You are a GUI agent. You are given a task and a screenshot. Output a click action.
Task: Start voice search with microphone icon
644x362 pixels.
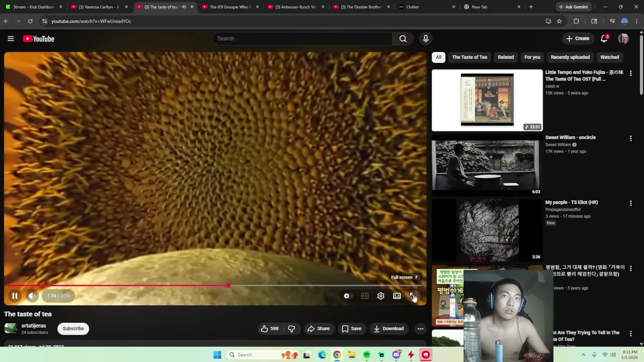coord(426,39)
